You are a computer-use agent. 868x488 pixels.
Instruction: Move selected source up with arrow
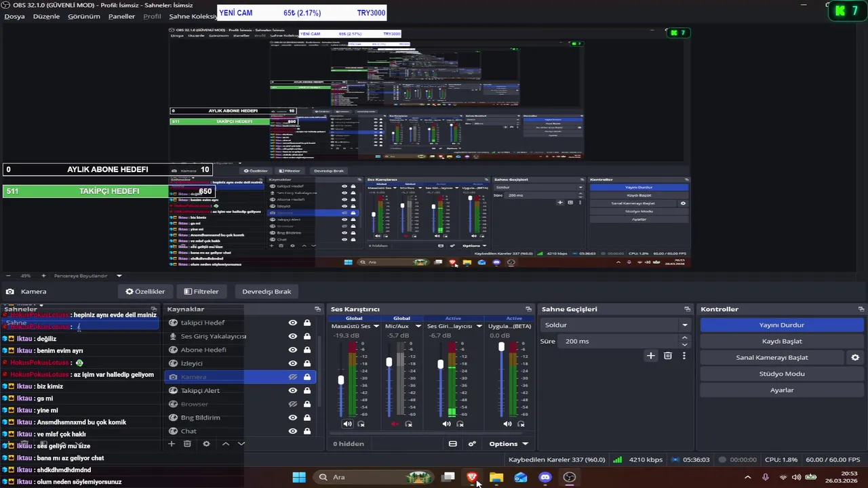coord(226,444)
